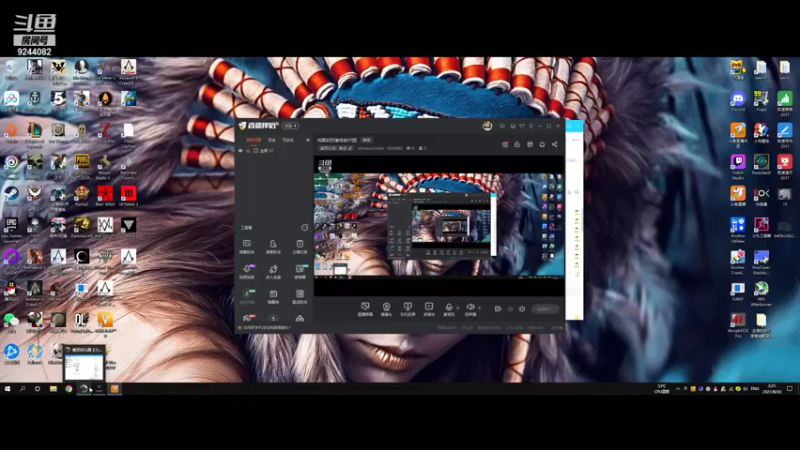Open the gift-box toolbox tool

[x=273, y=296]
